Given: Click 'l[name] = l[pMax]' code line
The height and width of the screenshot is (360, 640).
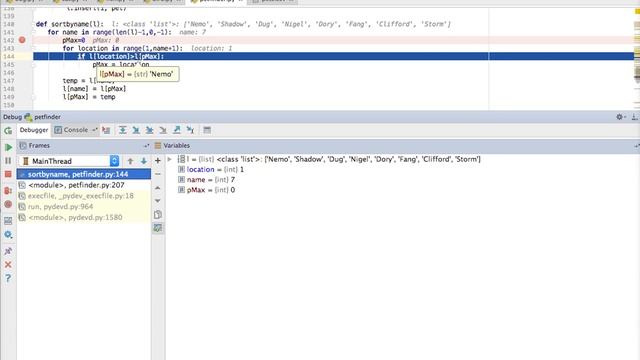Looking at the screenshot, I should (x=94, y=89).
